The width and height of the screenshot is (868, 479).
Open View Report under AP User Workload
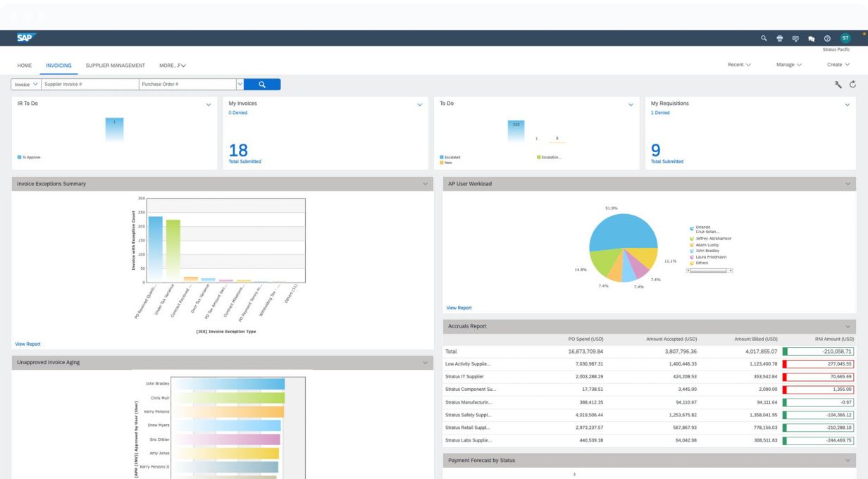[459, 308]
